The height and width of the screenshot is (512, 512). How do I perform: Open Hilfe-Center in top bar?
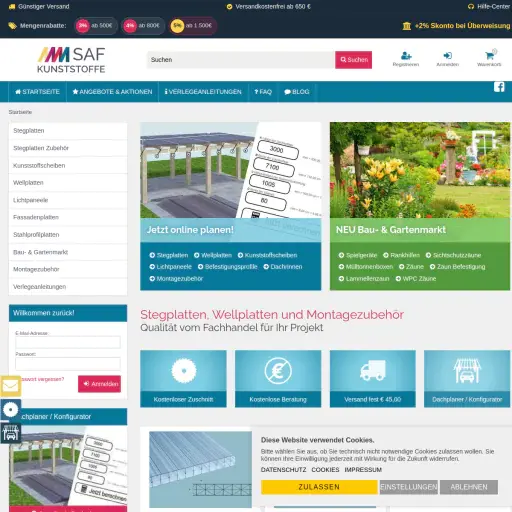pos(489,6)
